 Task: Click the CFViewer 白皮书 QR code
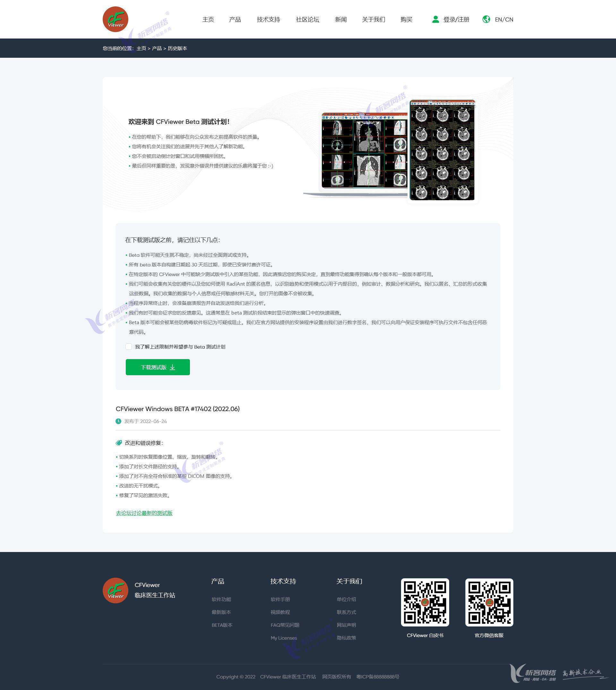point(425,602)
